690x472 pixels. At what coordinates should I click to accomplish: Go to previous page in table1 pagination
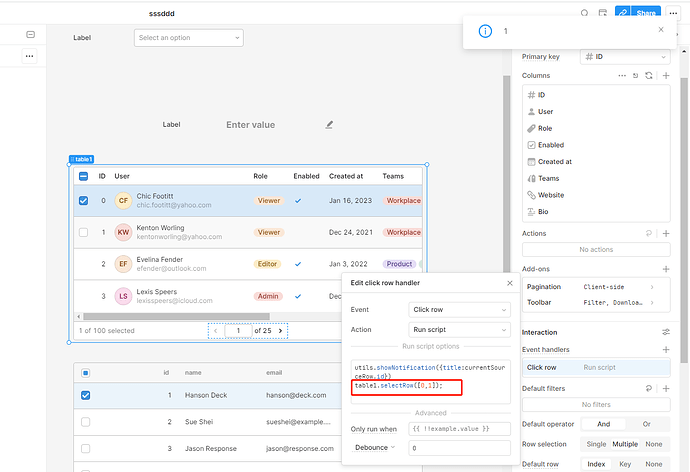tap(215, 331)
